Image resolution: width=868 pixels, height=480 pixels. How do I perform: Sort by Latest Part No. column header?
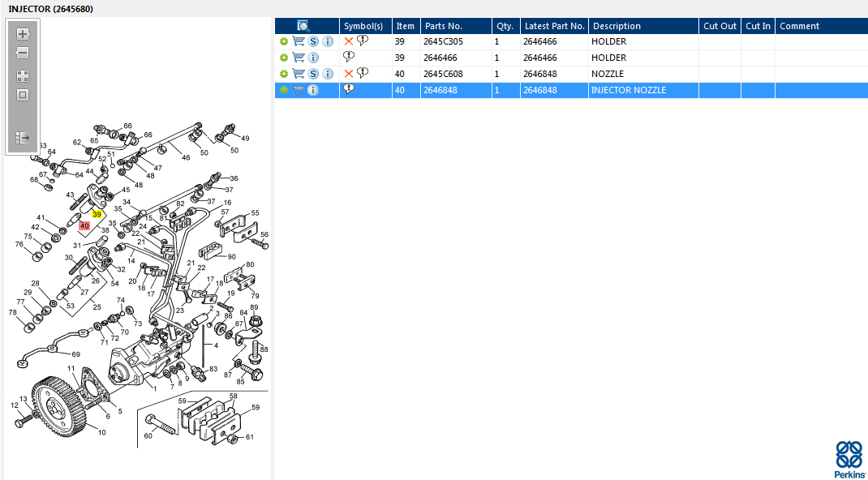click(x=555, y=26)
